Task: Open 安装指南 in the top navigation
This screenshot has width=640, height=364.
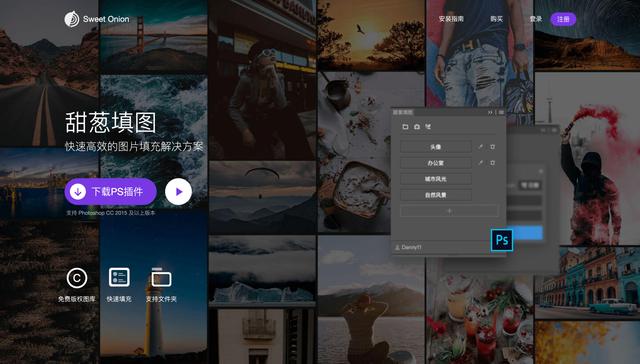Action: click(x=451, y=19)
